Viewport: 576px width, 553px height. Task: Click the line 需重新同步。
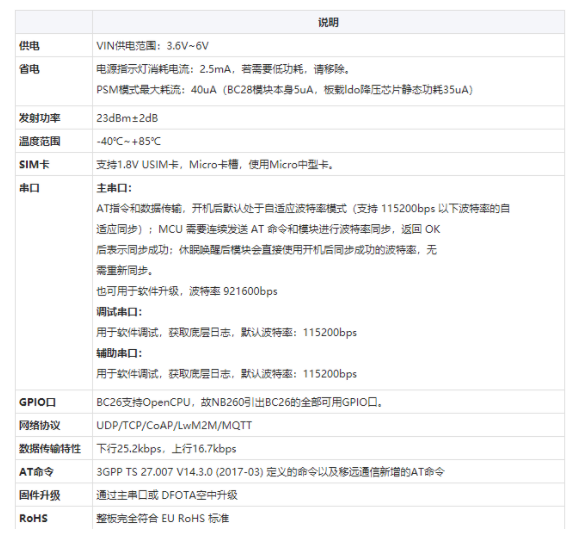[125, 270]
